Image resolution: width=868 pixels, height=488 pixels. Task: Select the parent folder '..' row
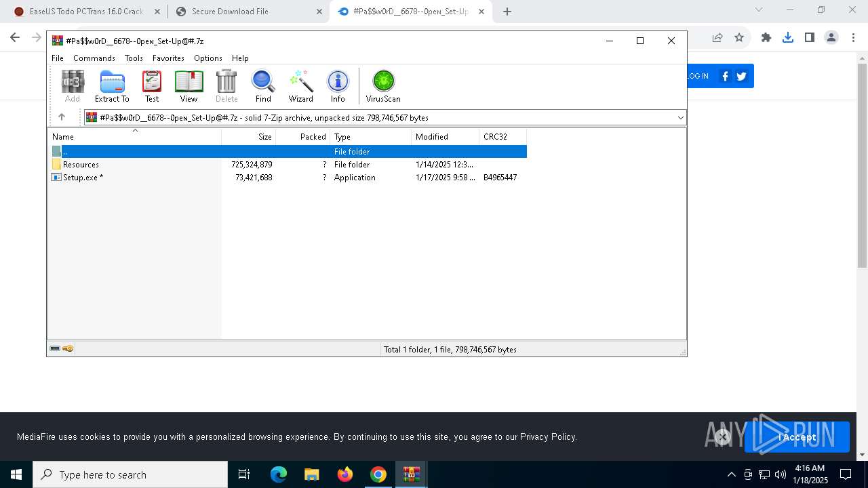point(287,152)
